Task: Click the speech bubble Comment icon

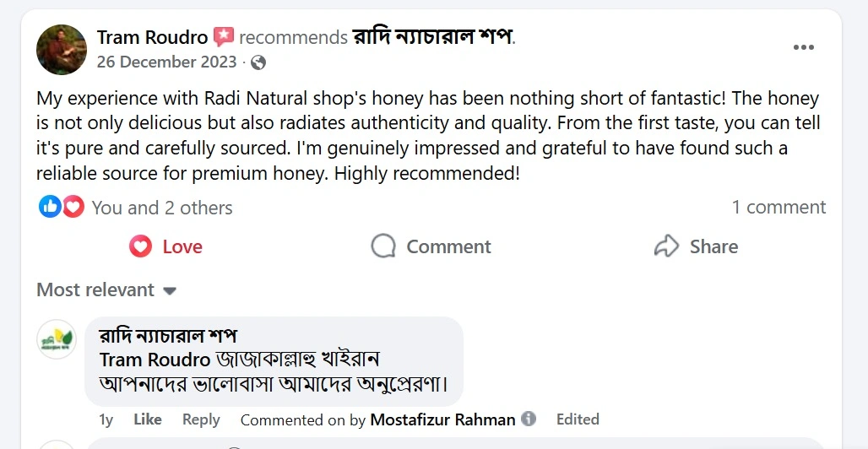Action: click(383, 246)
